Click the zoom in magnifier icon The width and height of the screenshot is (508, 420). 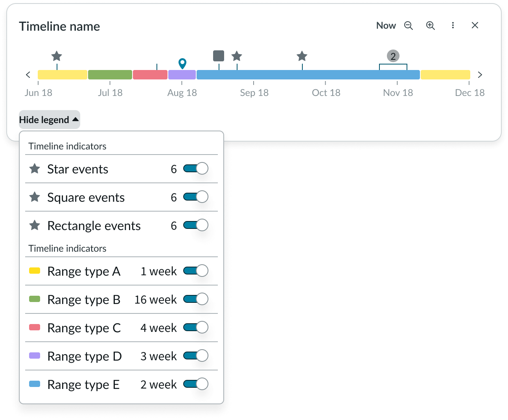[431, 26]
